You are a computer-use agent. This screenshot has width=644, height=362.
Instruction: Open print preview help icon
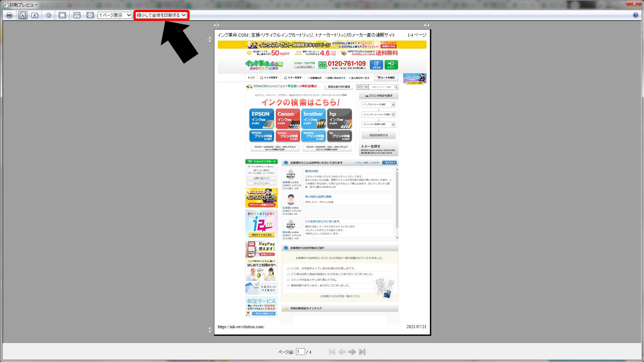click(x=636, y=15)
